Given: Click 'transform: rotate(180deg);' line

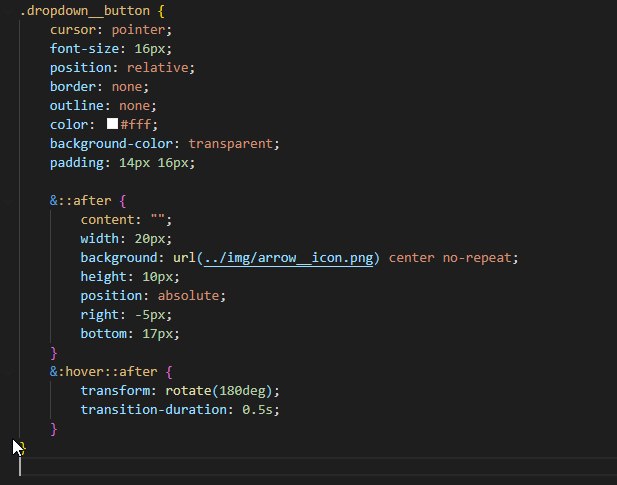Looking at the screenshot, I should click(180, 391).
